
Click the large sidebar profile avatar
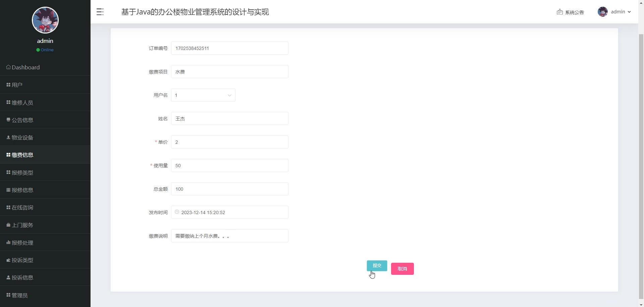(x=45, y=20)
